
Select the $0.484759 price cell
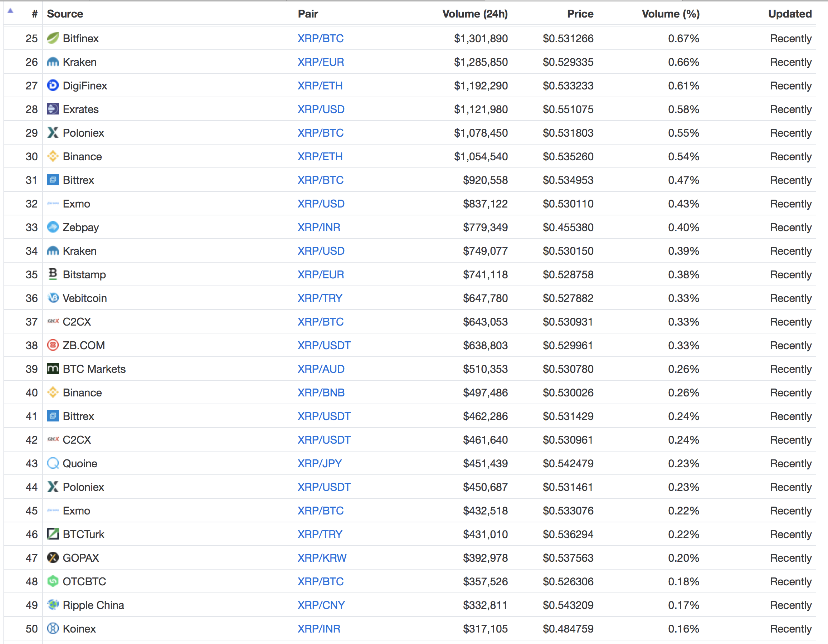point(568,629)
